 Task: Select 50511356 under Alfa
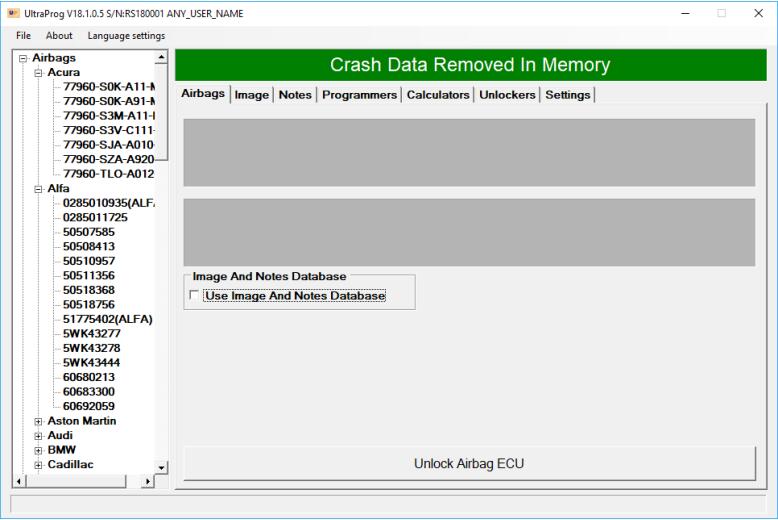(89, 275)
